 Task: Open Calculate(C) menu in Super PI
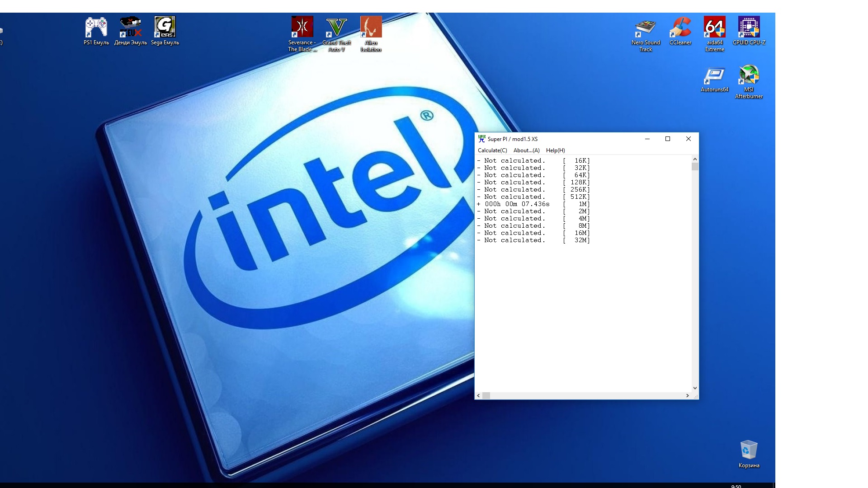coord(492,150)
